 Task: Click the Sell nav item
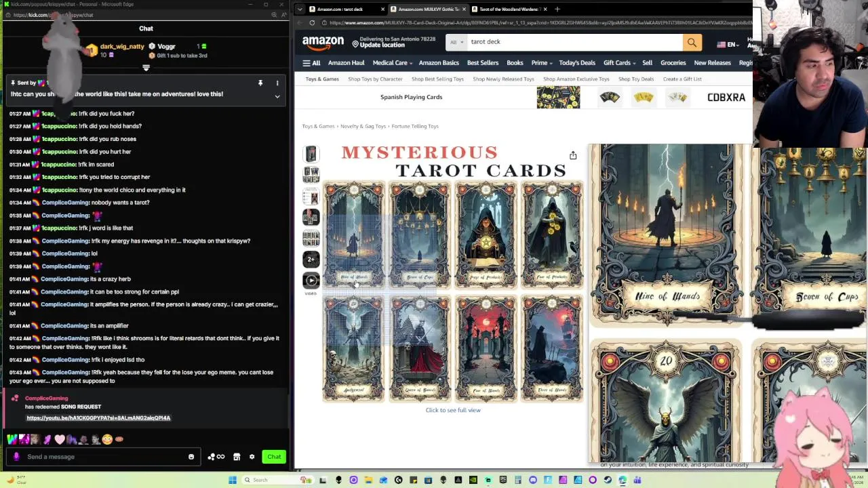647,63
